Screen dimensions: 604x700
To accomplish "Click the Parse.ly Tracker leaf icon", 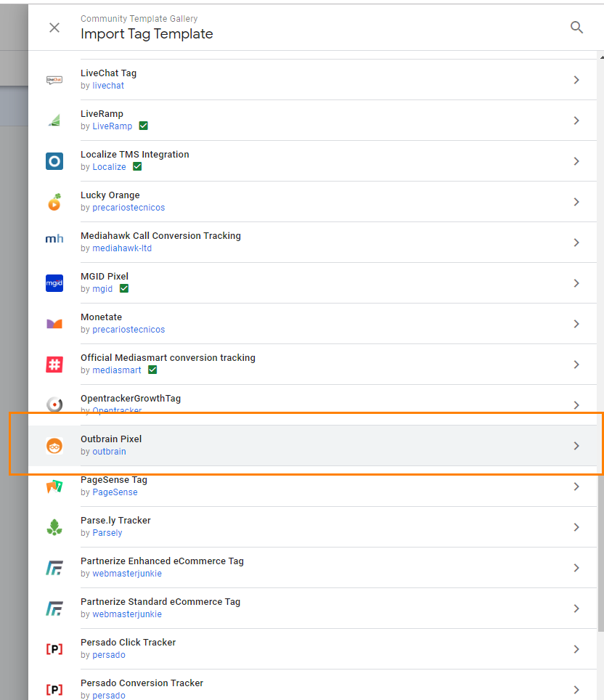I will (x=54, y=527).
